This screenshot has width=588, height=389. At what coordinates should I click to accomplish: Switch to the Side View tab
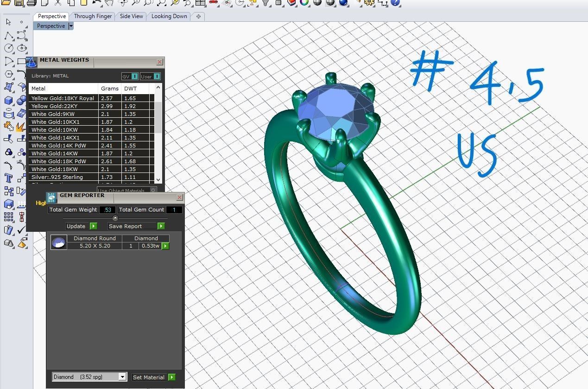pos(132,16)
